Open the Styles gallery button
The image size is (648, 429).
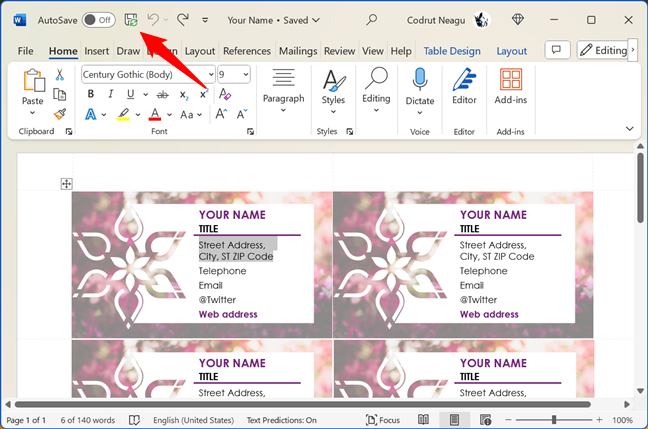tap(333, 91)
